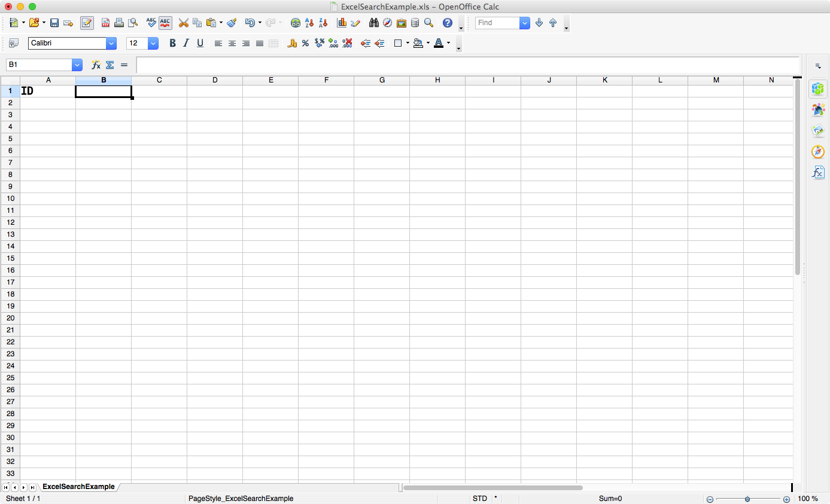Show Draw Functions pencil icon
Viewport: 830px width, 504px height.
click(355, 23)
